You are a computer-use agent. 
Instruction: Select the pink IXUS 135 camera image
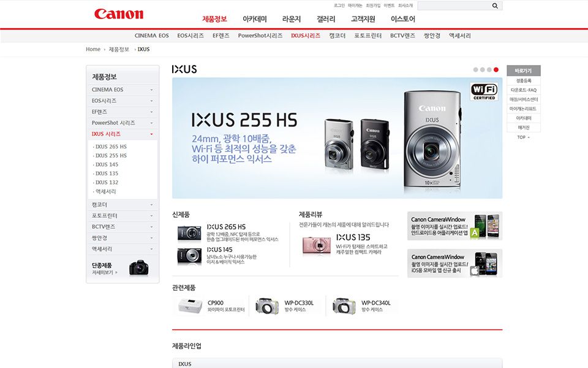317,245
